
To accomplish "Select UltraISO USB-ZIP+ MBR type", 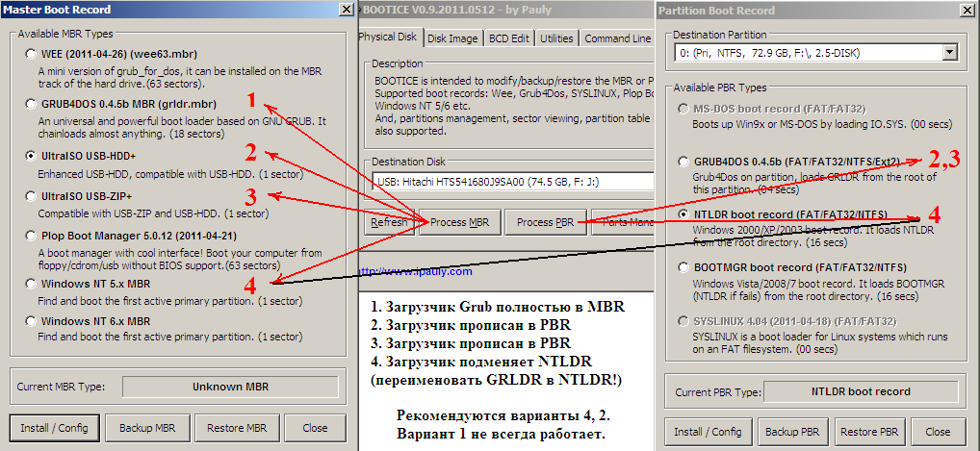I will pos(34,195).
